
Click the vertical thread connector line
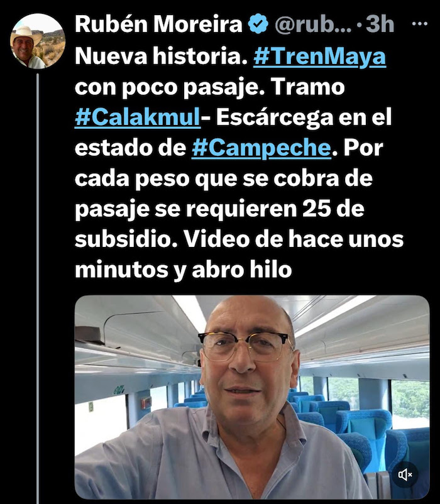coord(38,288)
